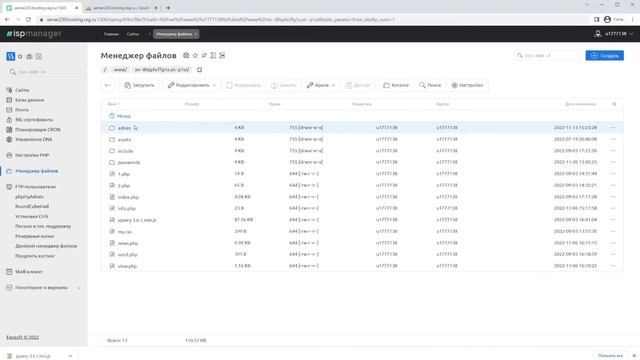
Task: Open RoundCubeMail link in sidebar
Action: (x=32, y=207)
